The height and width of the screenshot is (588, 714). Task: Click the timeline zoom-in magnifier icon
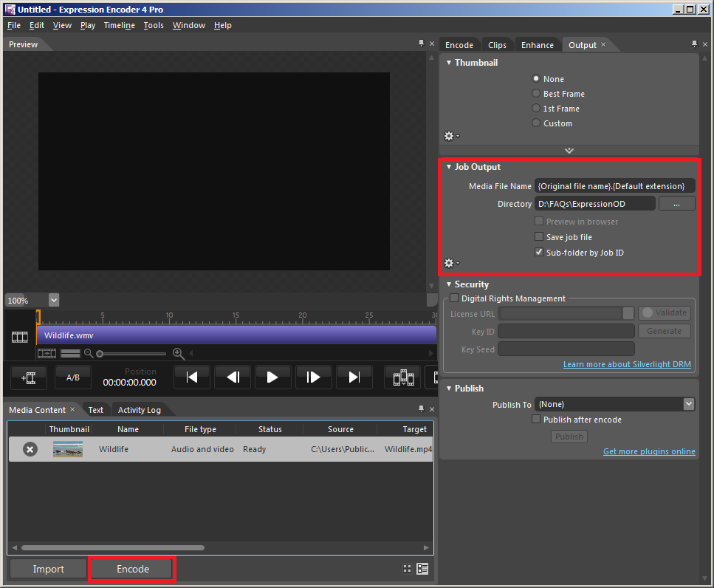click(x=178, y=354)
